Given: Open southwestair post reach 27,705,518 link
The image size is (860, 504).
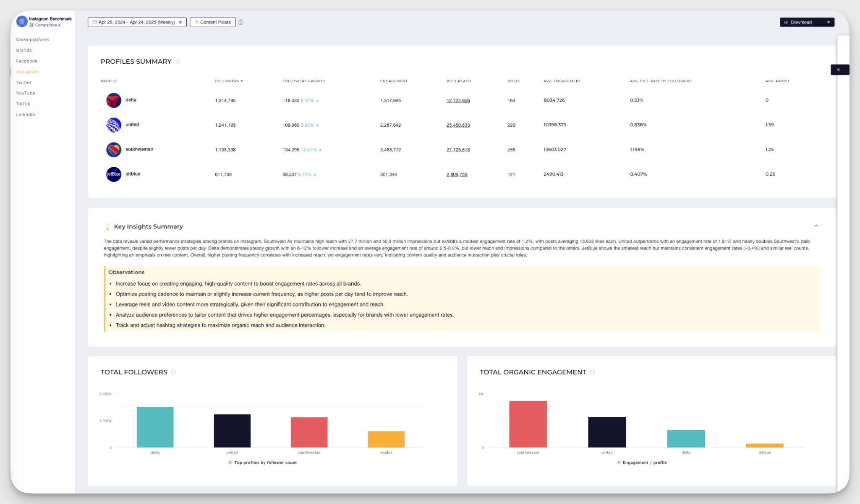Looking at the screenshot, I should [x=458, y=150].
